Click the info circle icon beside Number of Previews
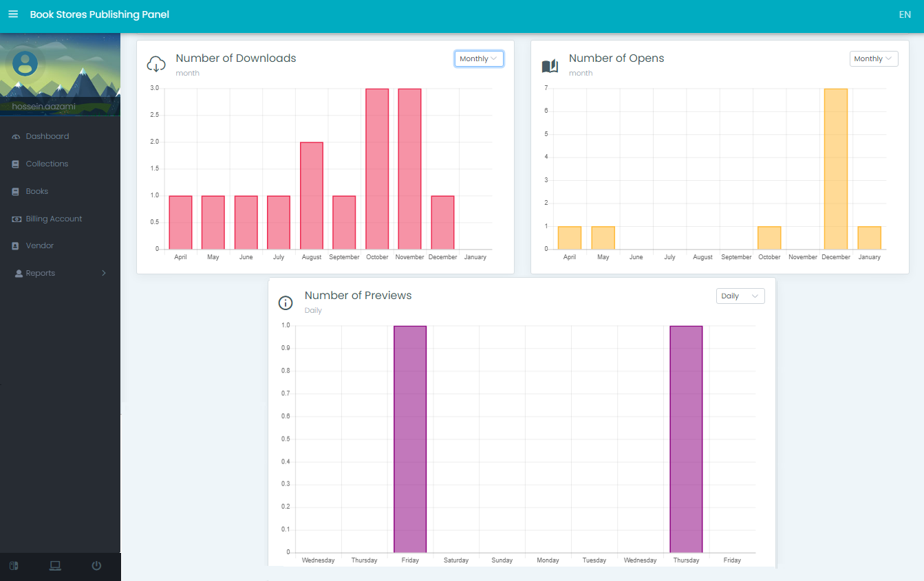The height and width of the screenshot is (581, 924). [x=286, y=303]
